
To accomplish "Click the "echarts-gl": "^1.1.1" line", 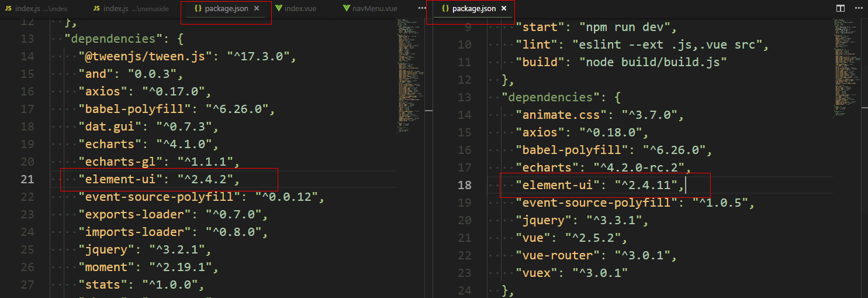I will coord(158,162).
